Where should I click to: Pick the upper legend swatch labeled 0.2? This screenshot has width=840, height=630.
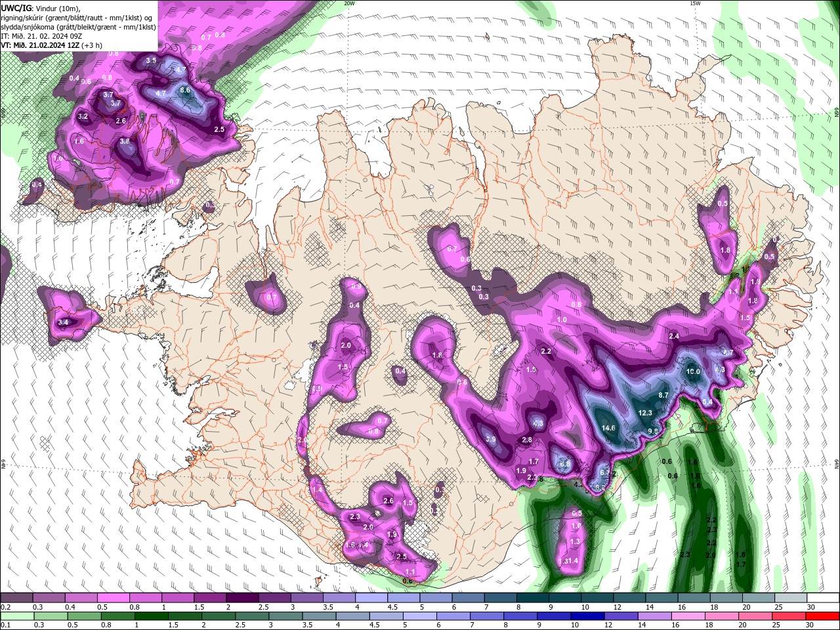[16, 598]
